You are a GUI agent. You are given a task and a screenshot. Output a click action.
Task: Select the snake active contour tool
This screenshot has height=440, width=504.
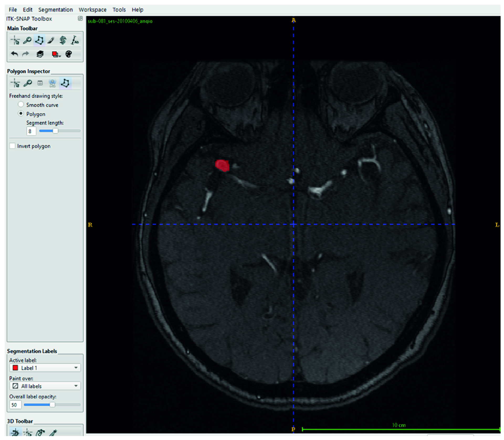tap(63, 40)
